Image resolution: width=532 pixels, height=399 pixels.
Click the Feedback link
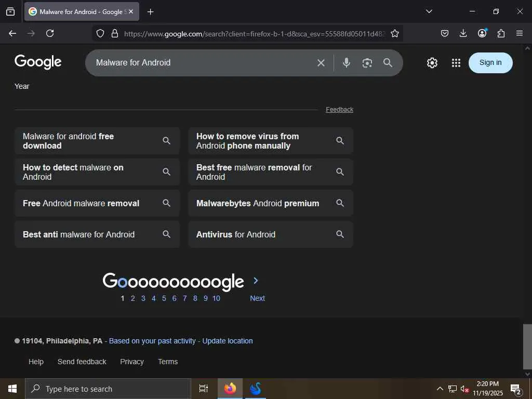pyautogui.click(x=339, y=110)
